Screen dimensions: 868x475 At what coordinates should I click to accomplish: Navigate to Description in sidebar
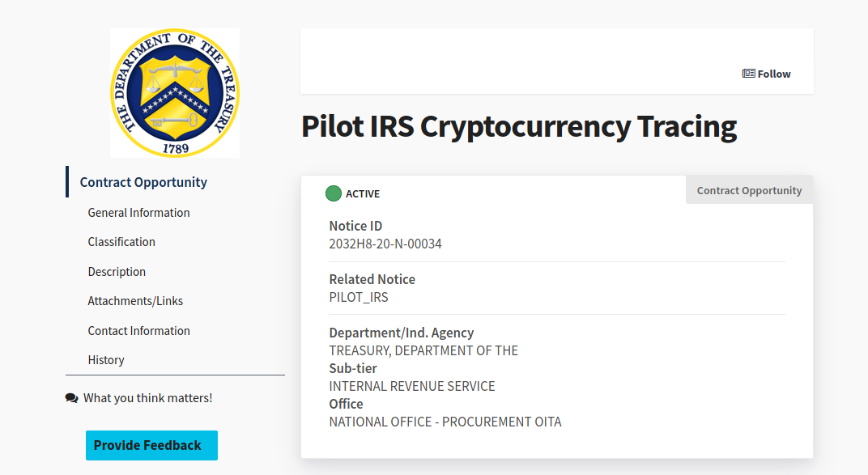pos(117,272)
